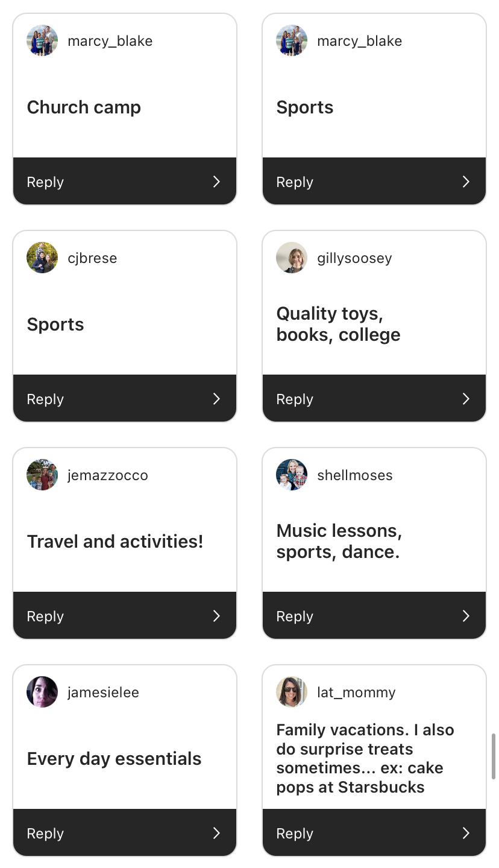Viewport: 499px width, 868px height.
Task: Reply to lat_mommy family vacations response
Action: (374, 833)
